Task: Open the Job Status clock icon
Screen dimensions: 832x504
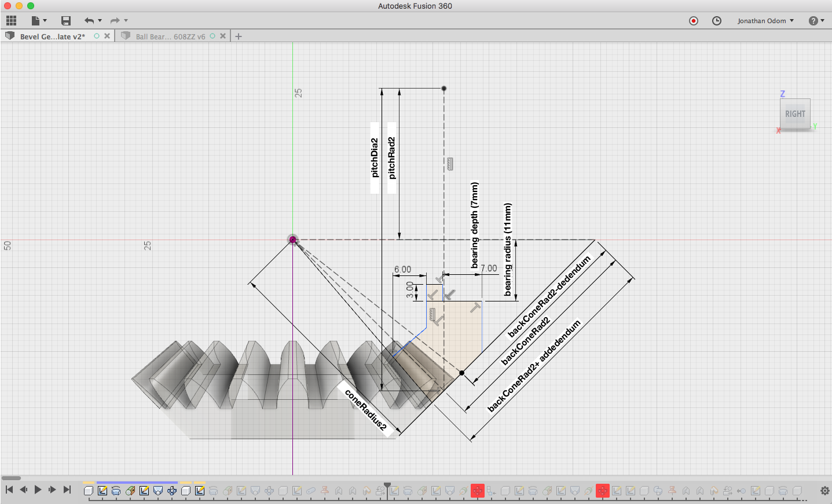Action: (717, 21)
